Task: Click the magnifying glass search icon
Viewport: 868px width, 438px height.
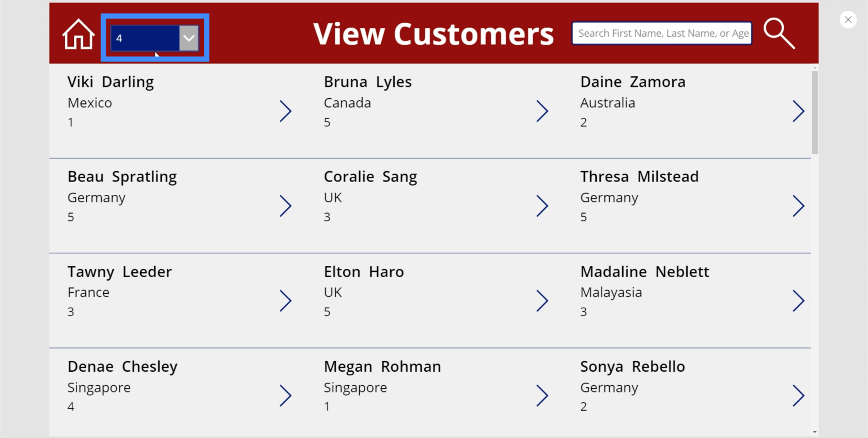Action: tap(779, 33)
